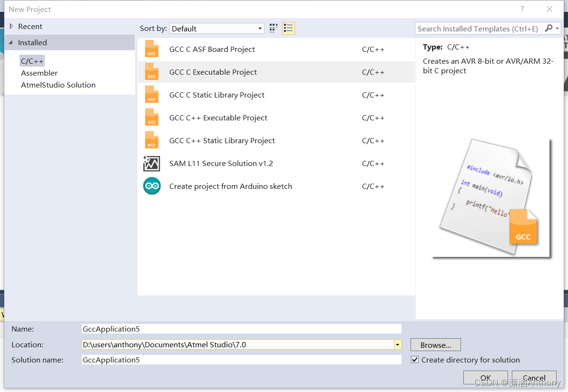Open the Location path dropdown arrow
Screen dimensions: 568x392
pos(398,344)
